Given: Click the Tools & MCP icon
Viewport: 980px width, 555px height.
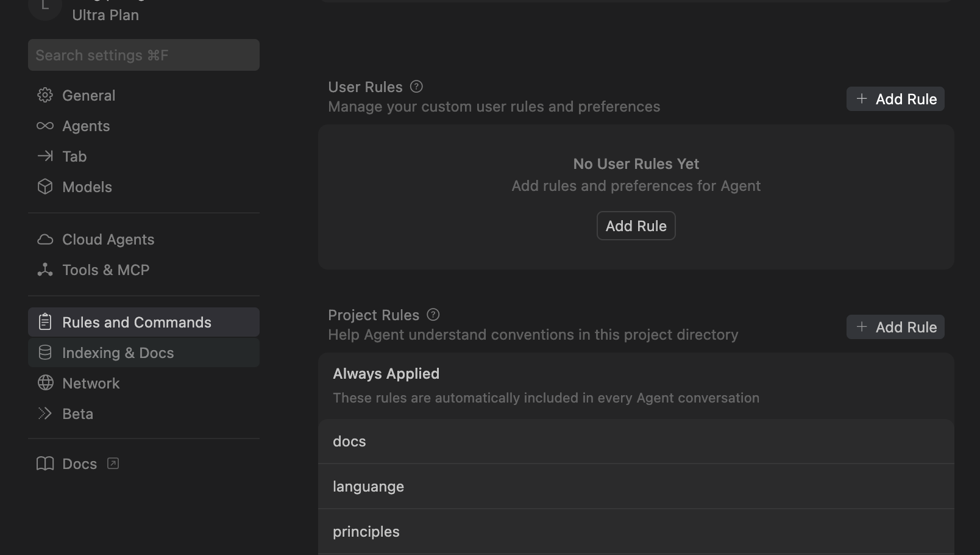Looking at the screenshot, I should pyautogui.click(x=45, y=270).
